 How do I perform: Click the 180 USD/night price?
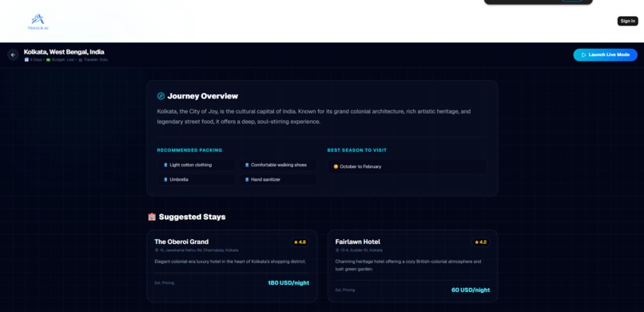point(288,283)
